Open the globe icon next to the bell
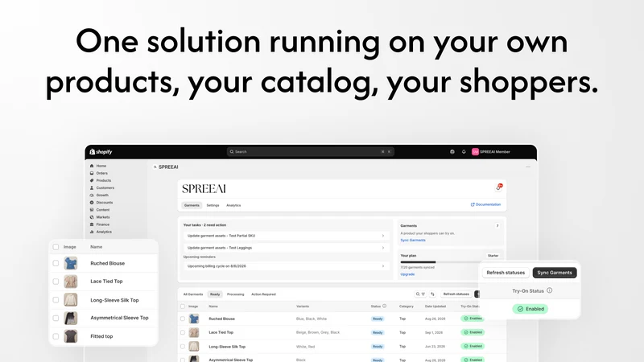Viewport: 644px width, 362px height. coord(452,152)
